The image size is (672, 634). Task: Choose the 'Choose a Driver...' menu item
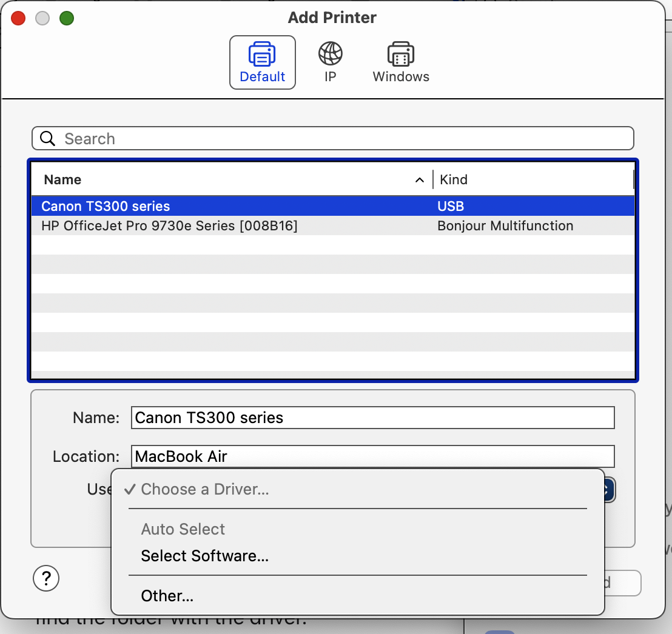click(x=357, y=489)
